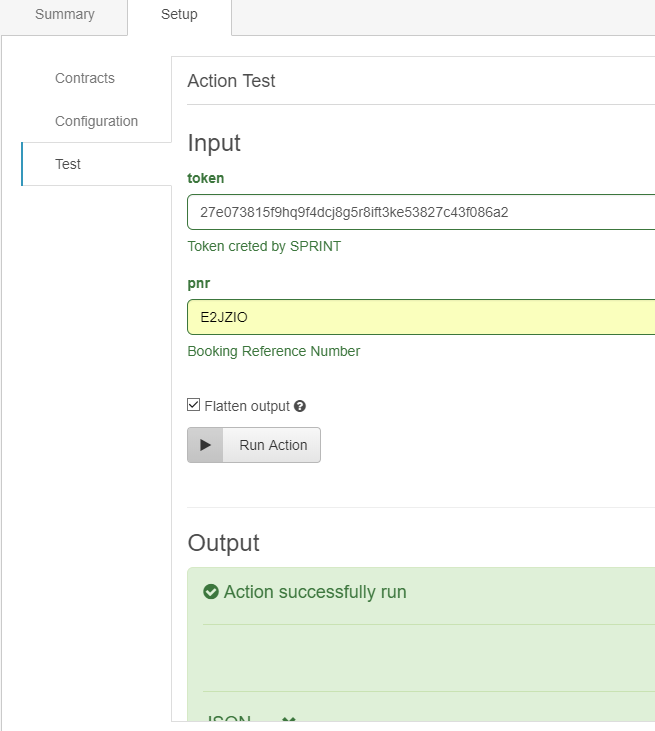Select Contracts in the side menu
This screenshot has height=731, width=655.
click(85, 78)
